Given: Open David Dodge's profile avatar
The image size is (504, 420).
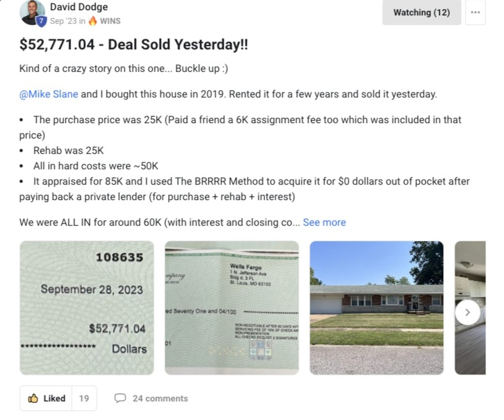Looking at the screenshot, I should (32, 12).
